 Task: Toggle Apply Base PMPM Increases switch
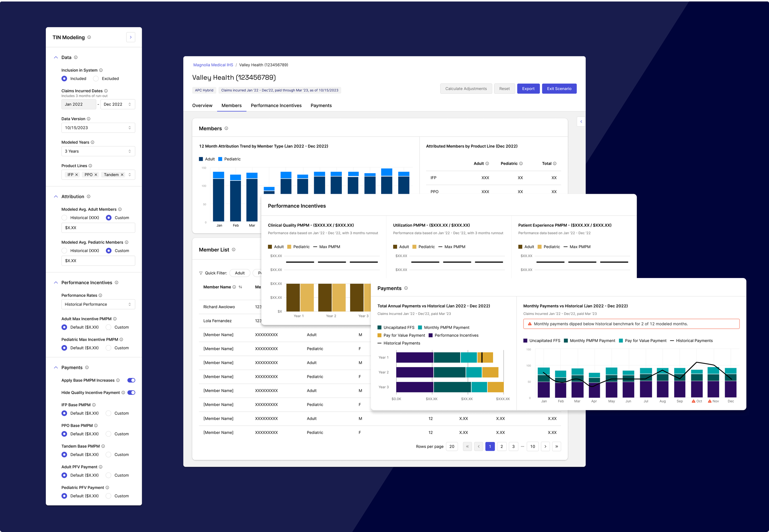pyautogui.click(x=131, y=380)
